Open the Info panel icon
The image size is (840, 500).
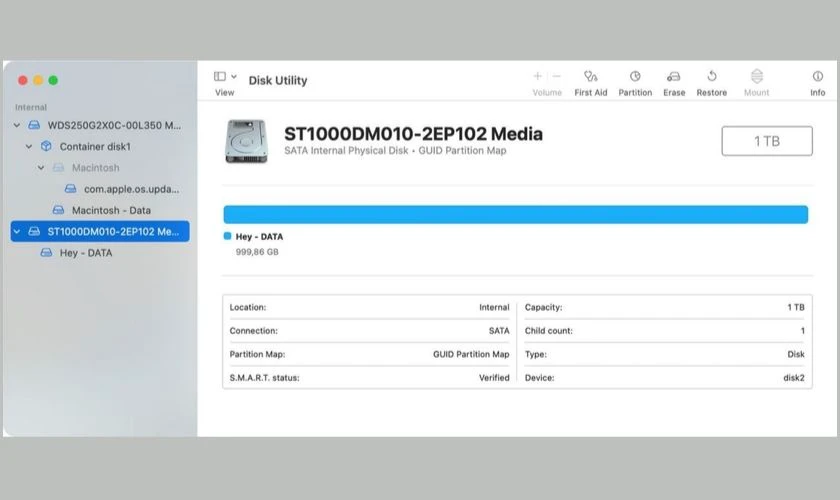818,76
